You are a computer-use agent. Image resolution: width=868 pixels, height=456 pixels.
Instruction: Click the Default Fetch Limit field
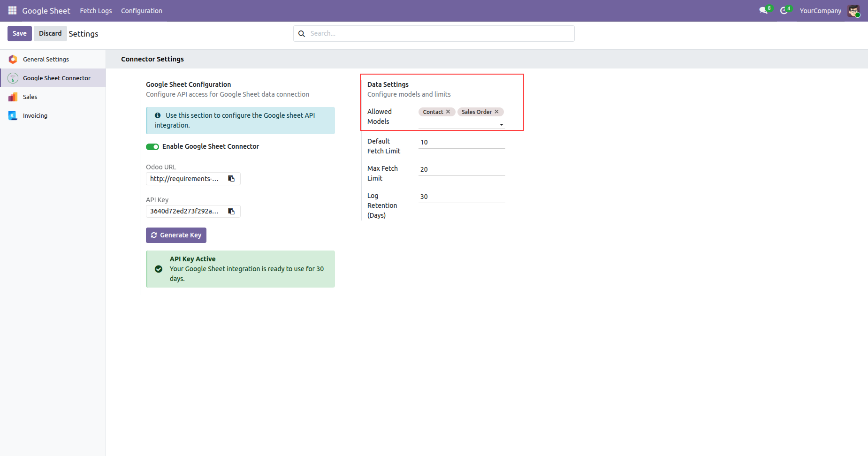tap(462, 142)
